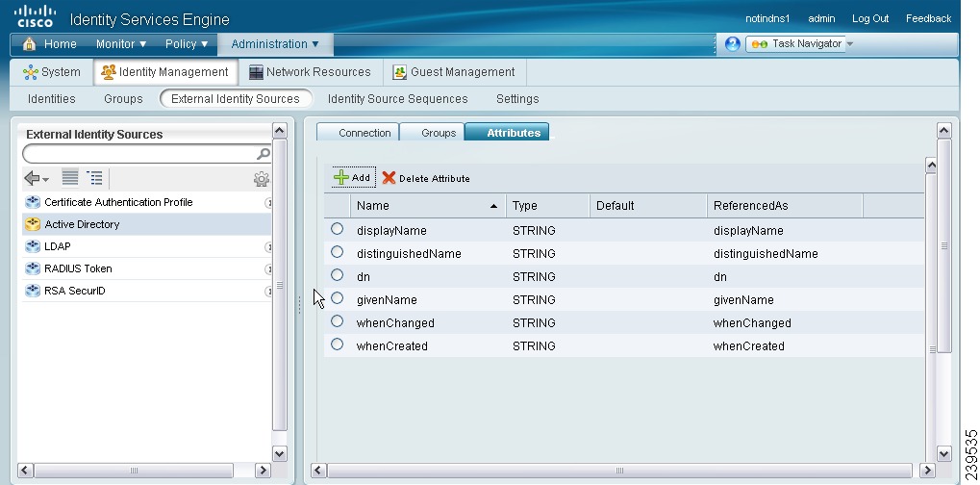Viewport: 980px width, 485px height.
Task: Click the Network Resources icon
Action: pos(256,72)
